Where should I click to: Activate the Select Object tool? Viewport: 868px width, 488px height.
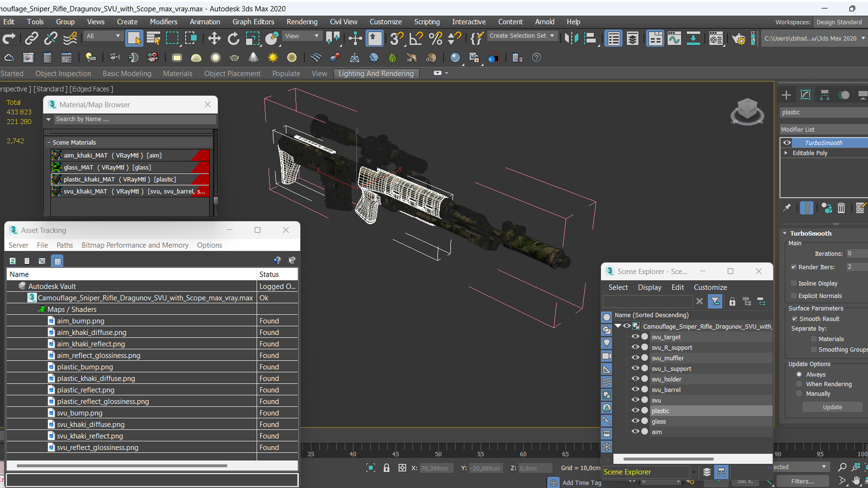(134, 38)
